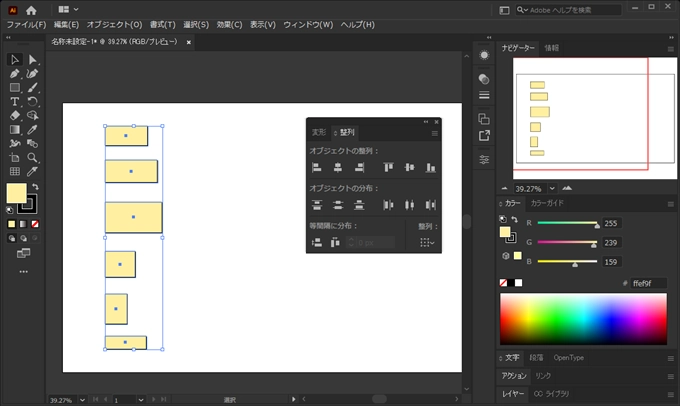Click vertical align center icon

[409, 167]
